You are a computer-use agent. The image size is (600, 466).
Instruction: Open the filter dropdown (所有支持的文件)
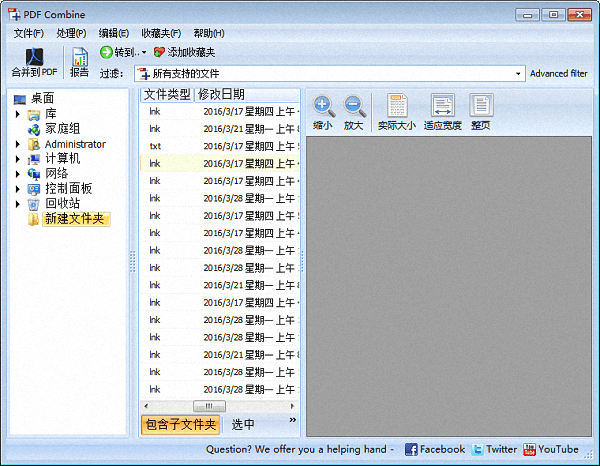tap(518, 73)
